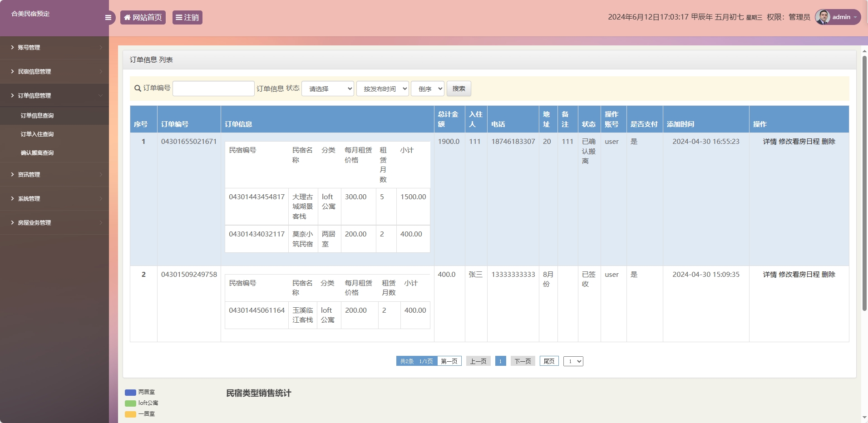Screen dimensions: 868x423
Task: Open the 按发布时间 sort field dropdown
Action: pos(382,89)
